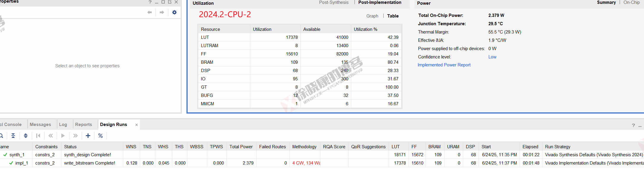Switch Utilization to Post-Implementation
Viewport: 644px width, 169px height.
point(380,2)
